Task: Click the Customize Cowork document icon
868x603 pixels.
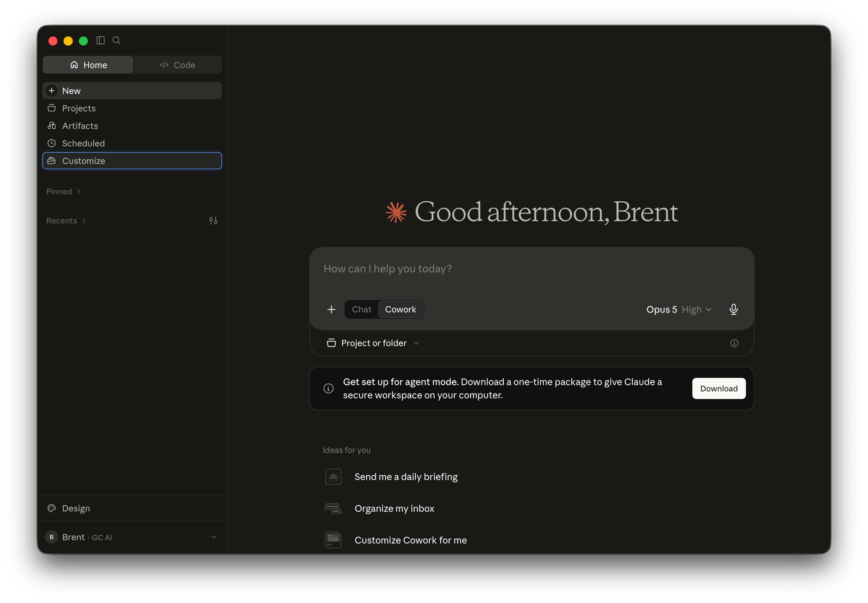Action: coord(333,540)
